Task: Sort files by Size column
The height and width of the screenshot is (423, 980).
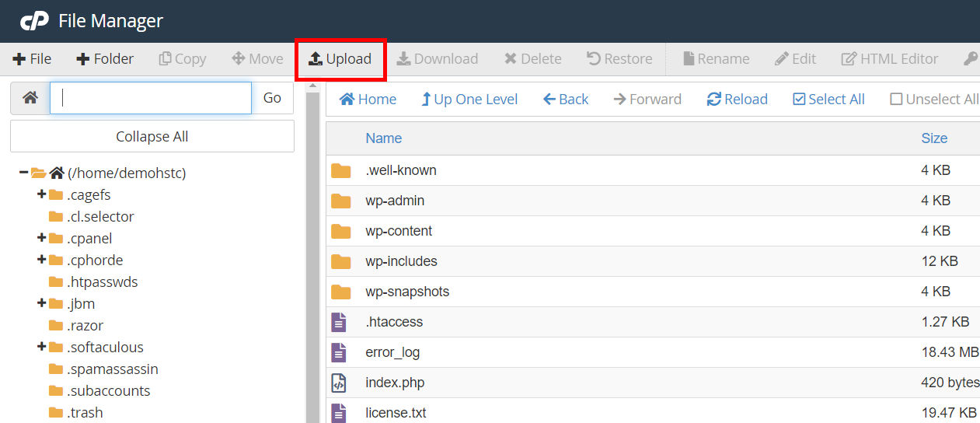Action: [934, 138]
